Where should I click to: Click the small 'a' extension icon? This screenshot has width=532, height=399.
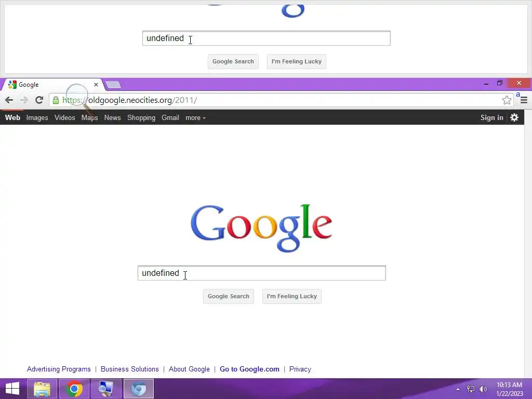point(518,95)
